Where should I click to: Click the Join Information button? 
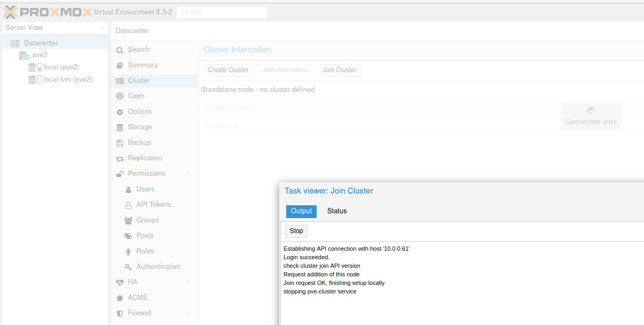tap(285, 70)
